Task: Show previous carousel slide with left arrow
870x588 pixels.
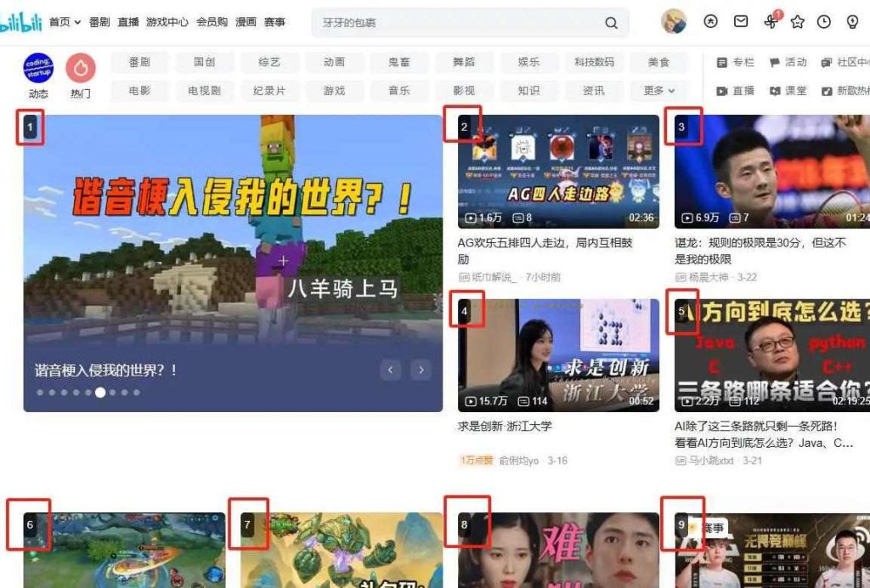Action: click(391, 370)
